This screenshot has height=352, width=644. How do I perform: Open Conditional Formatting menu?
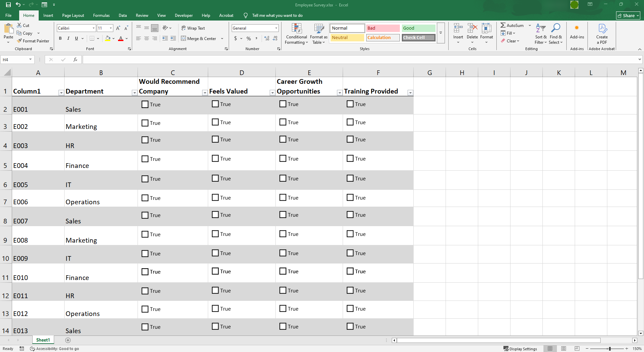point(296,34)
